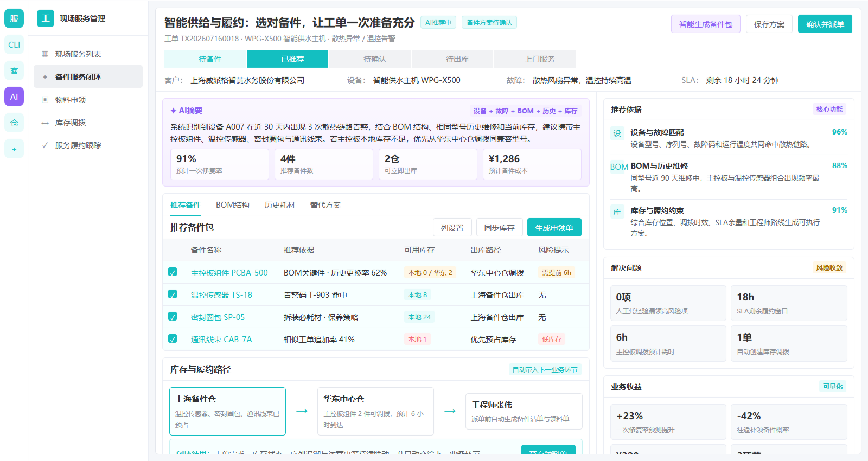This screenshot has height=461, width=868.
Task: Click the plus add-module icon
Action: 14,149
